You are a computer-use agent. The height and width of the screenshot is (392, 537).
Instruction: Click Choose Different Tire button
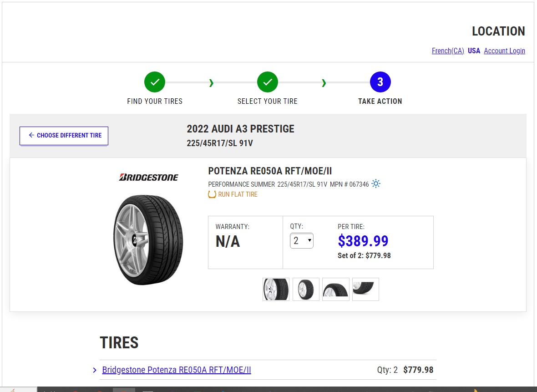[x=64, y=136]
